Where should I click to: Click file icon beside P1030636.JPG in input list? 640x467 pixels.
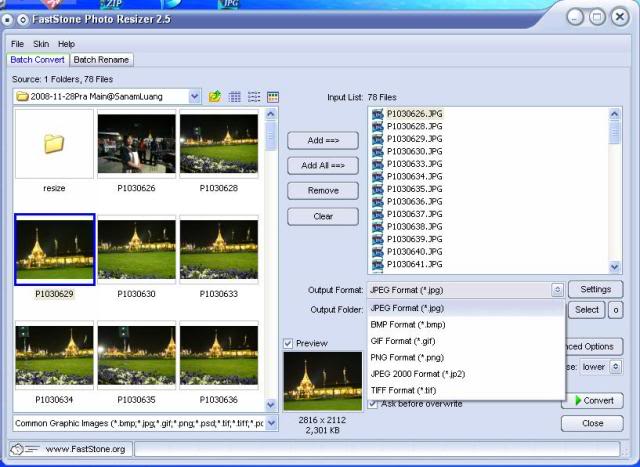pyautogui.click(x=378, y=202)
